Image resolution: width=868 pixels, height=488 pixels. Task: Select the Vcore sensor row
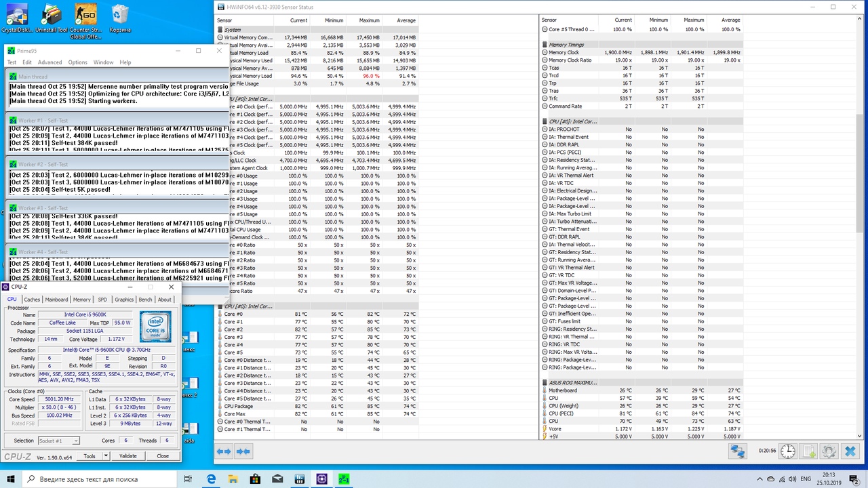pyautogui.click(x=642, y=429)
